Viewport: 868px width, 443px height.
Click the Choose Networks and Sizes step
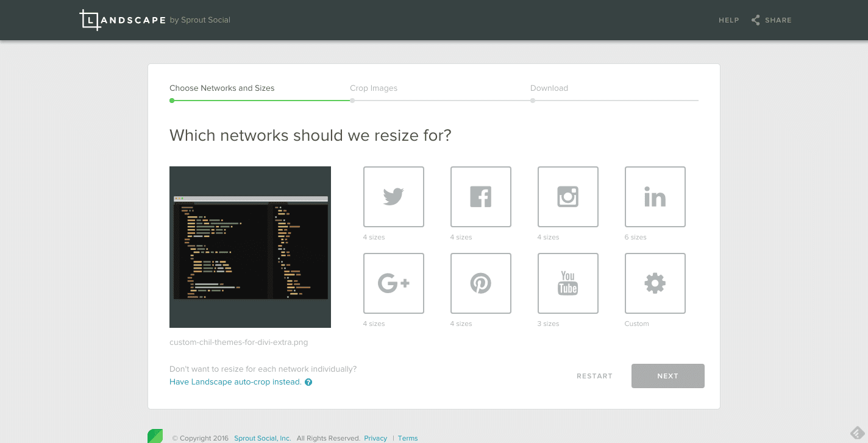click(222, 88)
